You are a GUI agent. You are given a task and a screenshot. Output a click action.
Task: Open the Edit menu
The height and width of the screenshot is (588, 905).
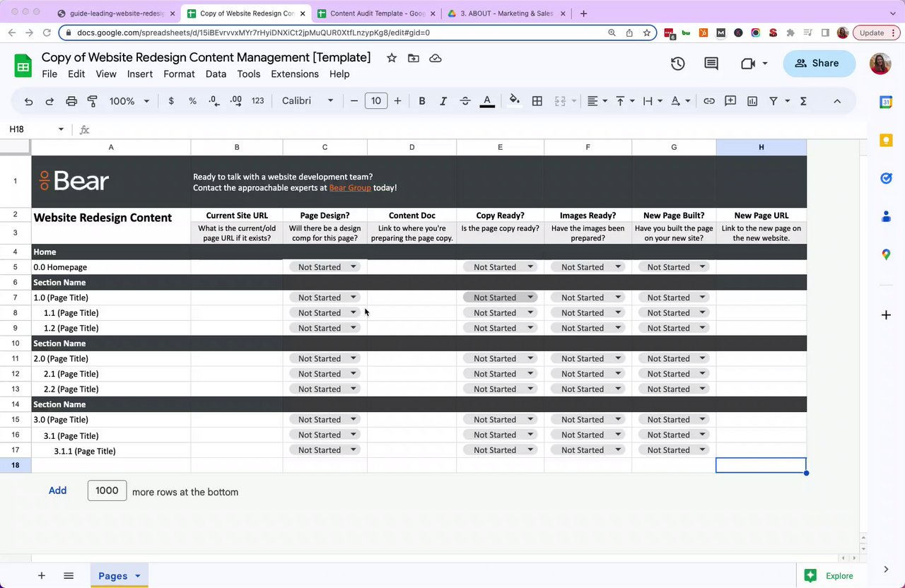coord(76,74)
